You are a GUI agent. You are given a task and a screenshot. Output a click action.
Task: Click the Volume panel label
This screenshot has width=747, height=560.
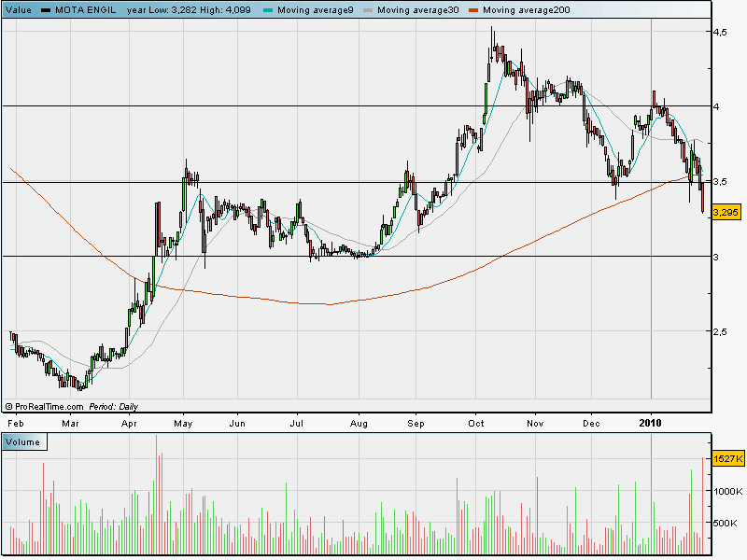[22, 441]
